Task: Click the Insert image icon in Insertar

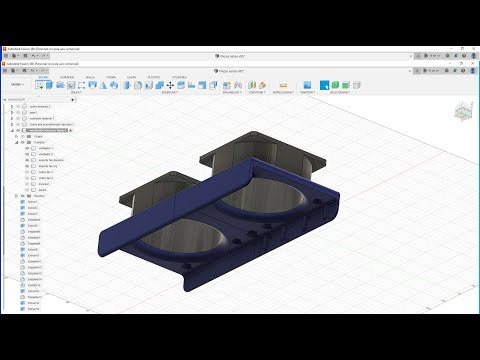Action: [x=307, y=85]
